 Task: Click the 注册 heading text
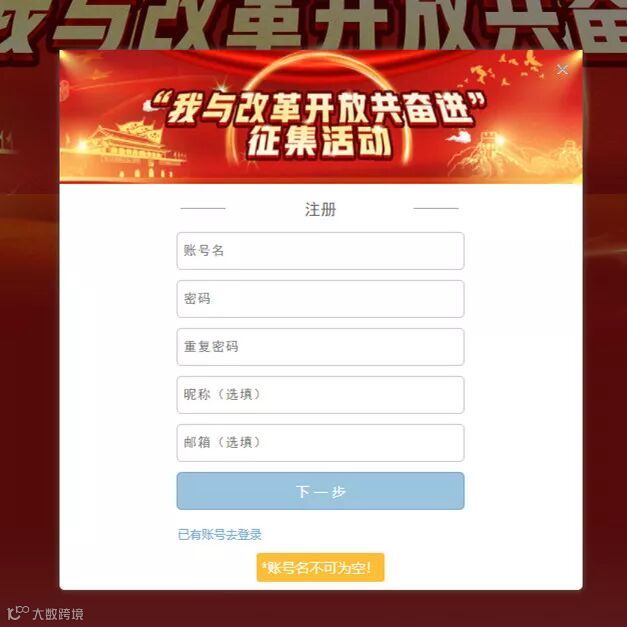tap(320, 209)
